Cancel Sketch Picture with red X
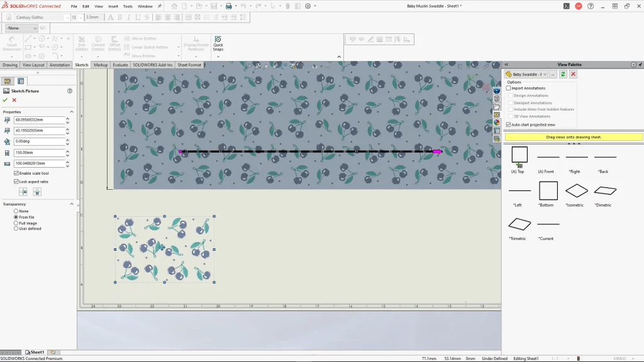 [x=14, y=100]
